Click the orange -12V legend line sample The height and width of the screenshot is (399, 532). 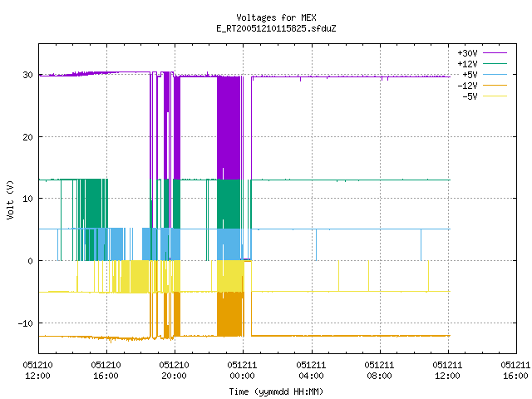495,85
